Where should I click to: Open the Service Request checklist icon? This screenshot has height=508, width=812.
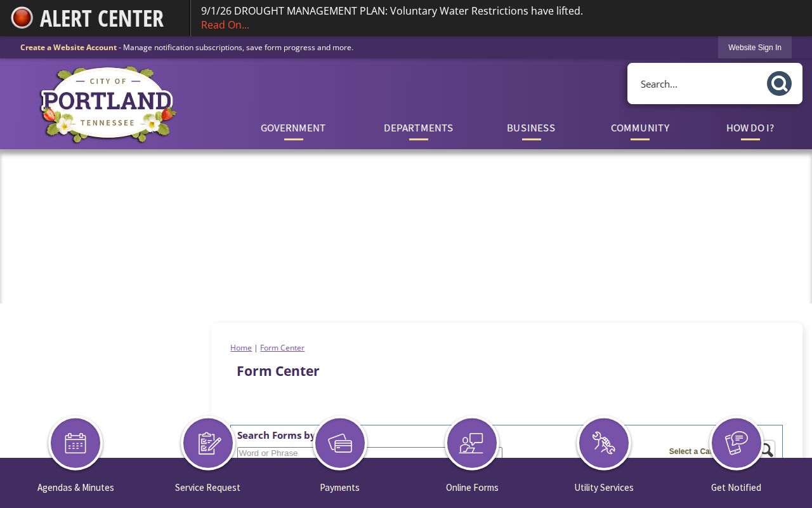(207, 443)
